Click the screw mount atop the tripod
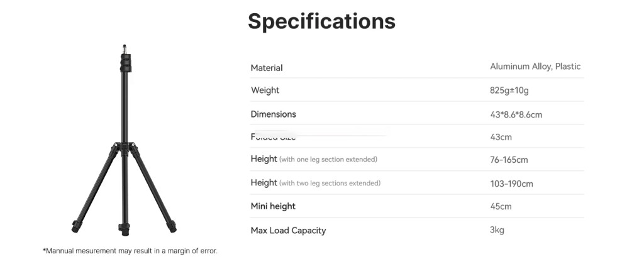Viewport: 644px width, 264px height. click(125, 47)
